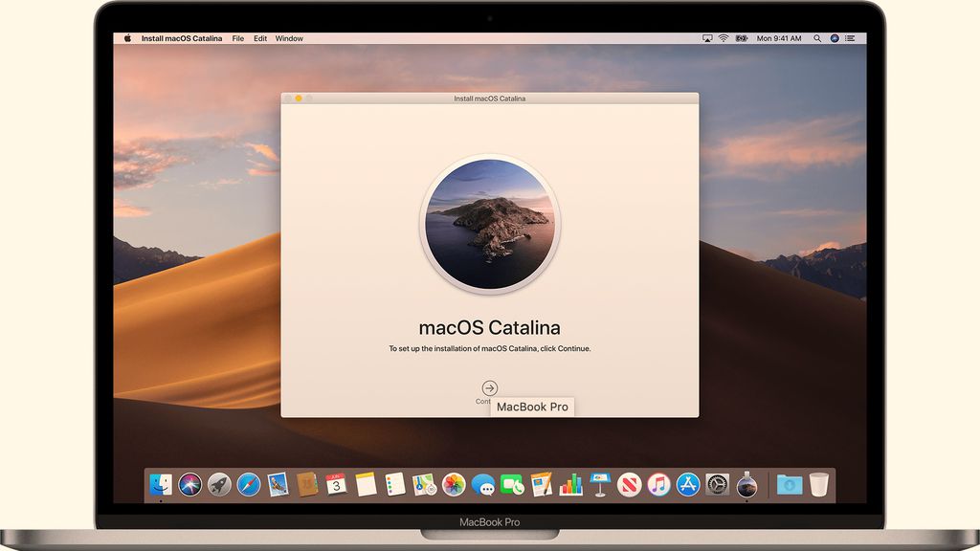Open the green FaceTime icon
This screenshot has width=980, height=551.
[x=512, y=484]
